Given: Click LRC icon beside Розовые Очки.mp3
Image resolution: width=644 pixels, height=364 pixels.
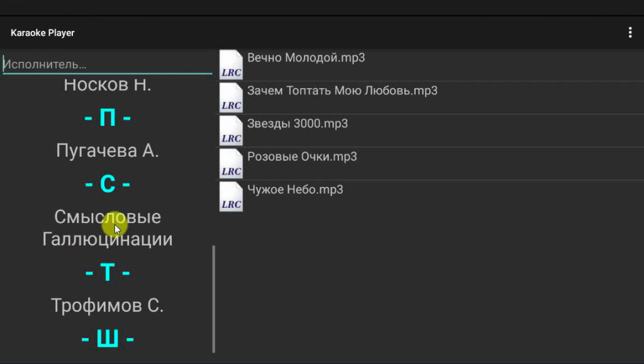Looking at the screenshot, I should click(x=231, y=163).
